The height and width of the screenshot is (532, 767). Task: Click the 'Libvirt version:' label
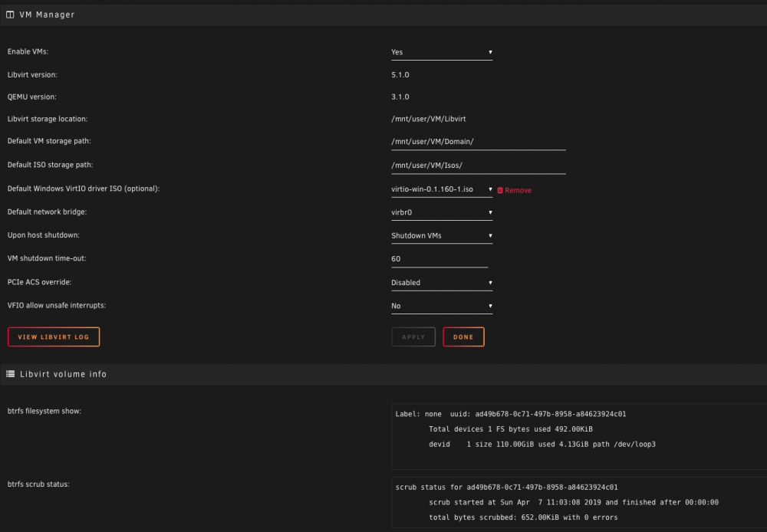click(x=32, y=75)
